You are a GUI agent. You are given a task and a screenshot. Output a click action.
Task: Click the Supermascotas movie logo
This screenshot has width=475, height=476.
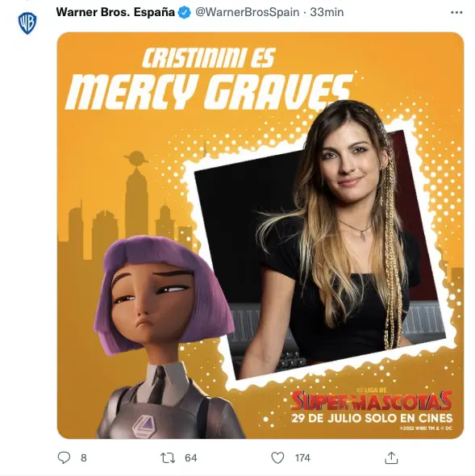(372, 399)
